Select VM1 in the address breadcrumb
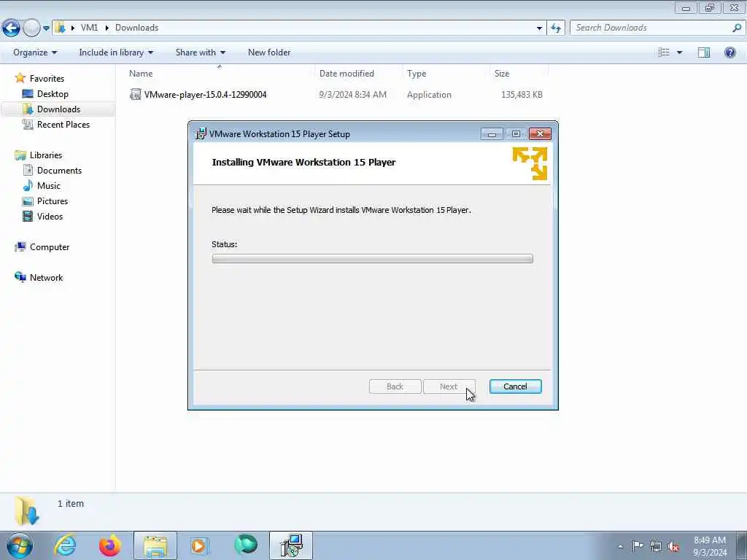This screenshot has height=560, width=747. [x=89, y=28]
